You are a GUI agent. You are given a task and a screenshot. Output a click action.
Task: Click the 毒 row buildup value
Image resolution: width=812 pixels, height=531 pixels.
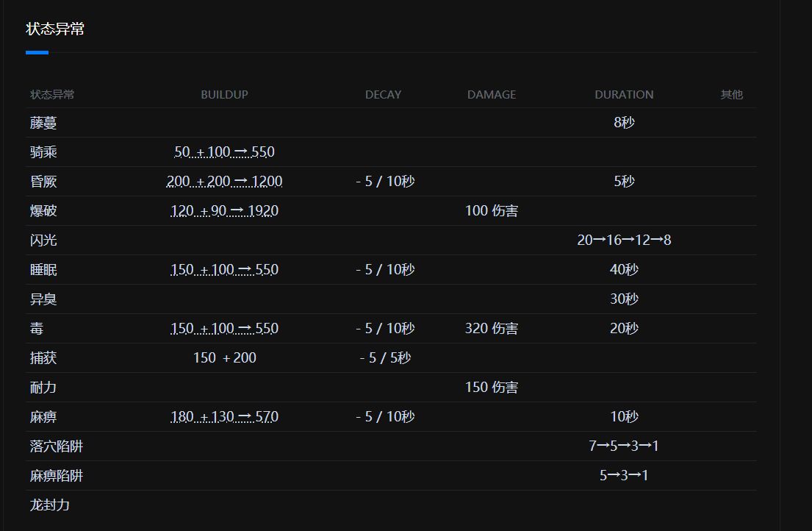(224, 329)
